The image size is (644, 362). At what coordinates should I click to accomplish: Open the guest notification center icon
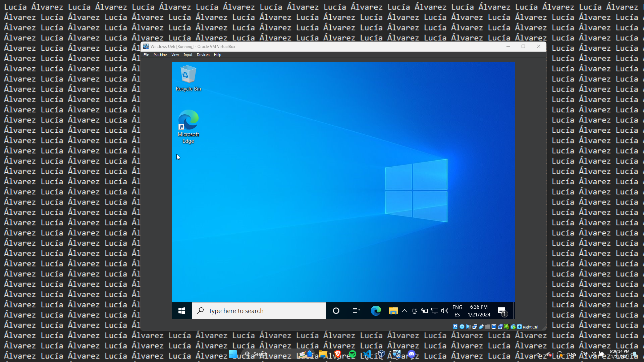pyautogui.click(x=502, y=311)
